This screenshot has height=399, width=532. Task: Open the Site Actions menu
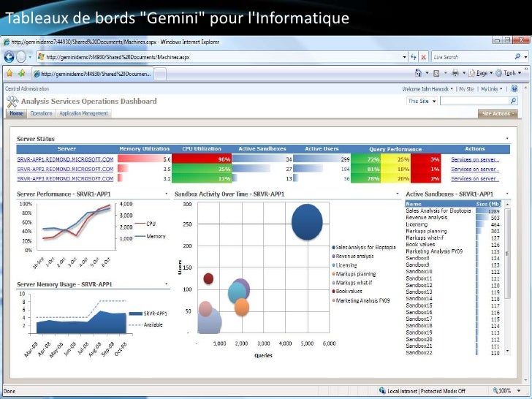click(x=498, y=113)
